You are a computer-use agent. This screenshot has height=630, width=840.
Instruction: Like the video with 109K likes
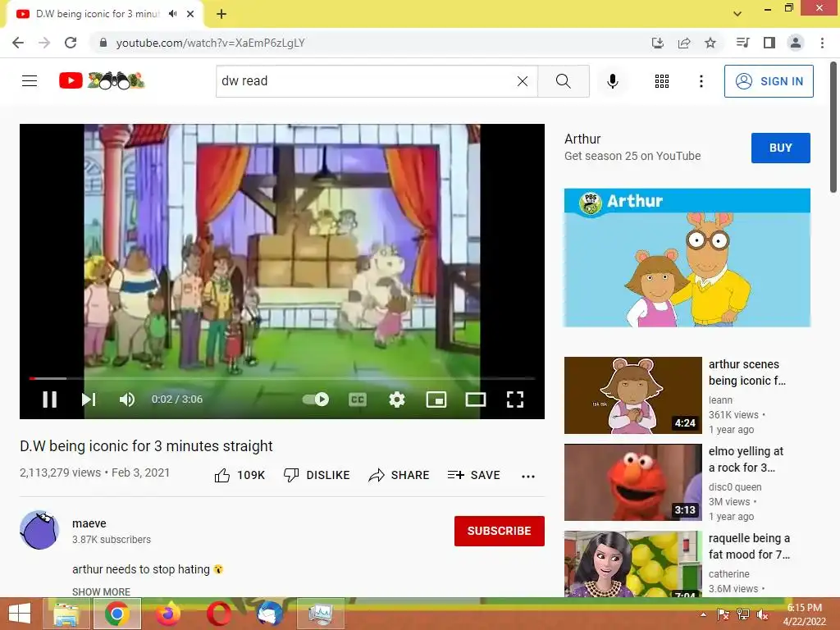pos(240,475)
